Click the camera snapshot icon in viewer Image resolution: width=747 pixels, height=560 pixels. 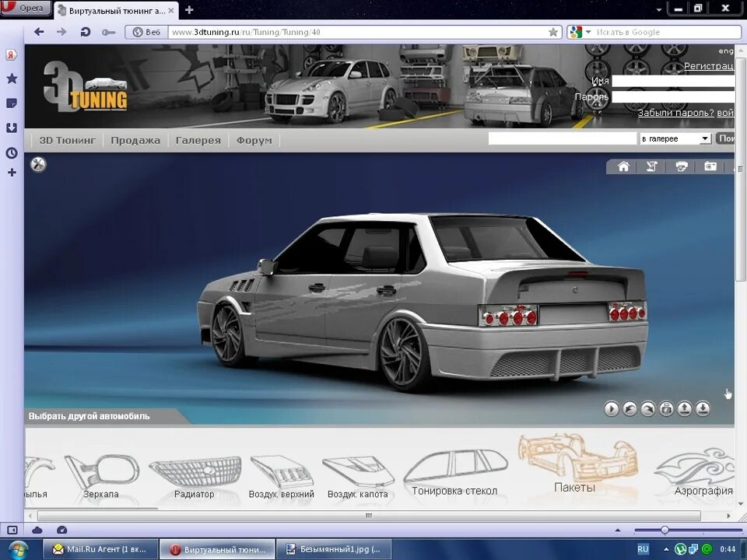710,166
